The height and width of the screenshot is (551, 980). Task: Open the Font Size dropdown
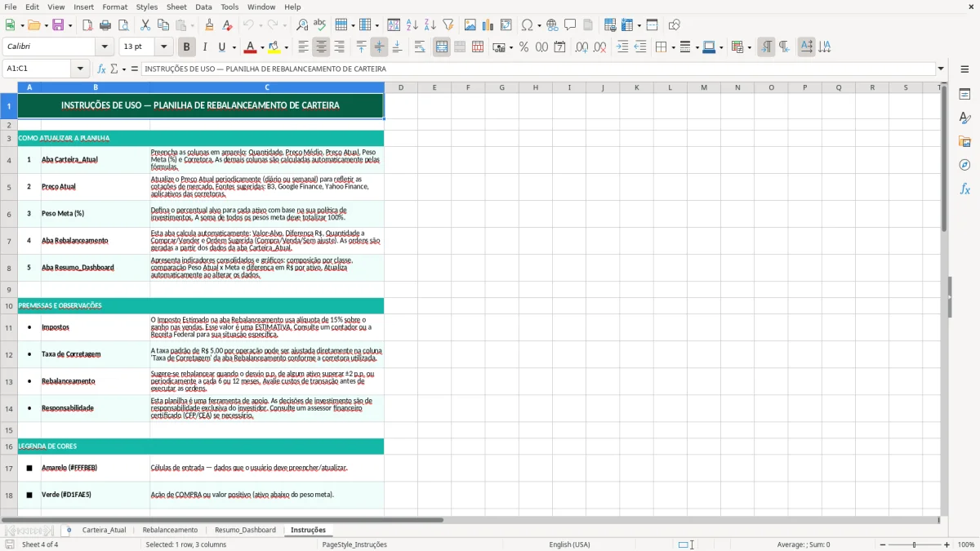[163, 47]
